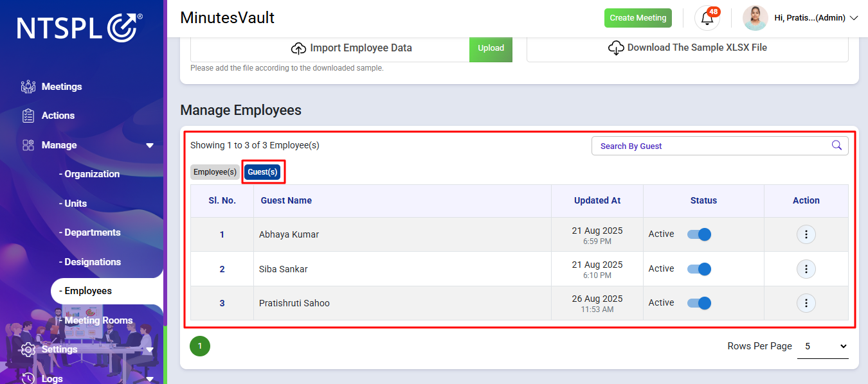Viewport: 868px width, 384px height.
Task: Click the Updated At column header
Action: [x=597, y=200]
